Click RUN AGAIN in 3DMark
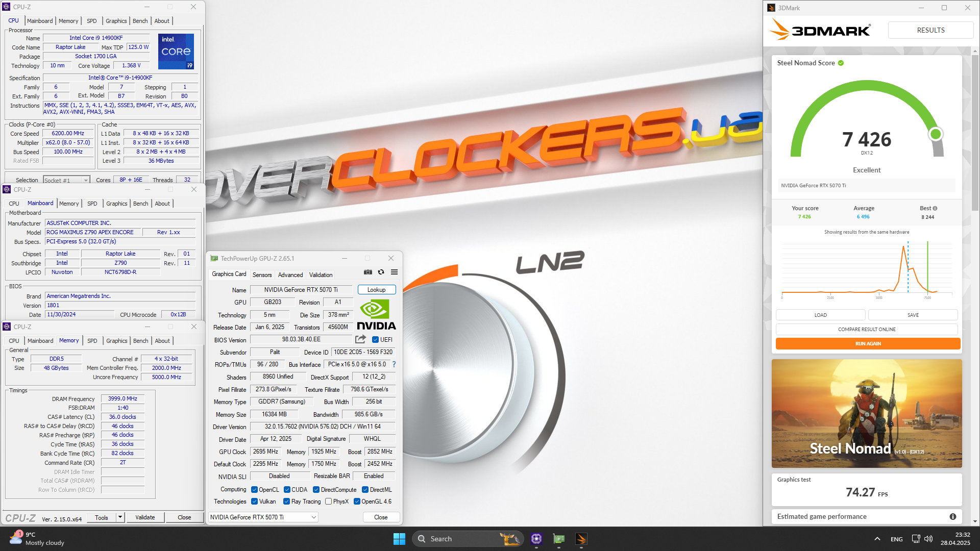This screenshot has height=551, width=980. [x=868, y=344]
